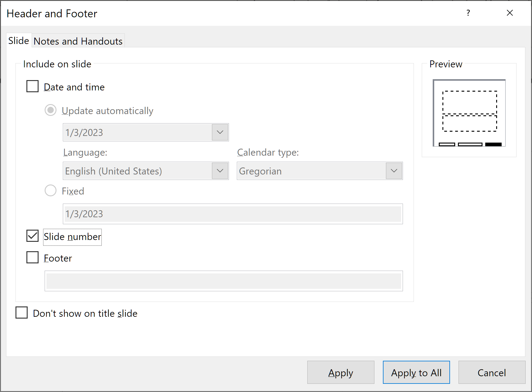Click the Slide number label text
This screenshot has height=392, width=532.
tap(72, 237)
